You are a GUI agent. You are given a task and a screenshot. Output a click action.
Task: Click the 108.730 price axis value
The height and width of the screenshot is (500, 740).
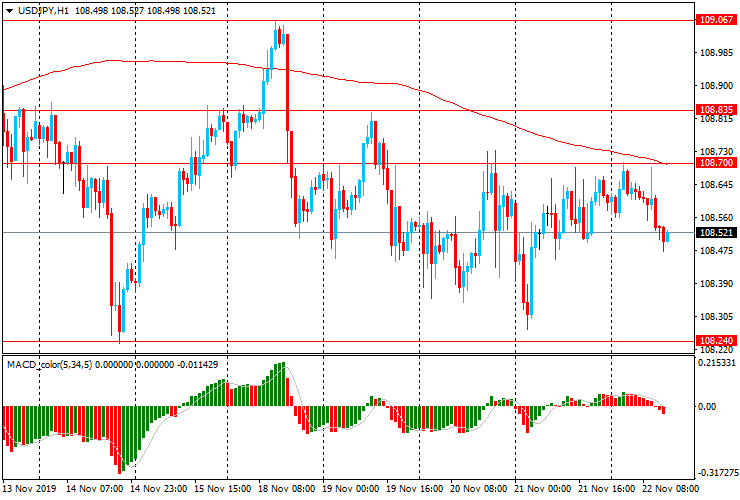click(716, 152)
